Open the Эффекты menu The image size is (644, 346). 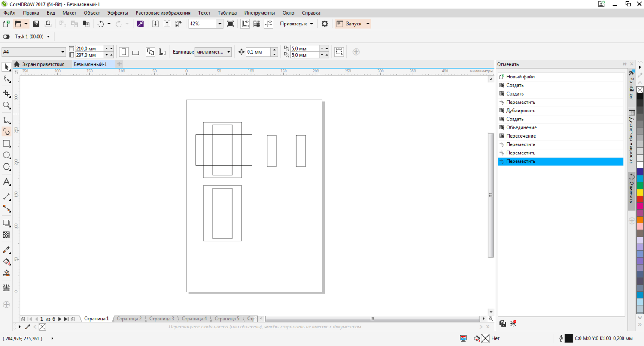[x=117, y=13]
